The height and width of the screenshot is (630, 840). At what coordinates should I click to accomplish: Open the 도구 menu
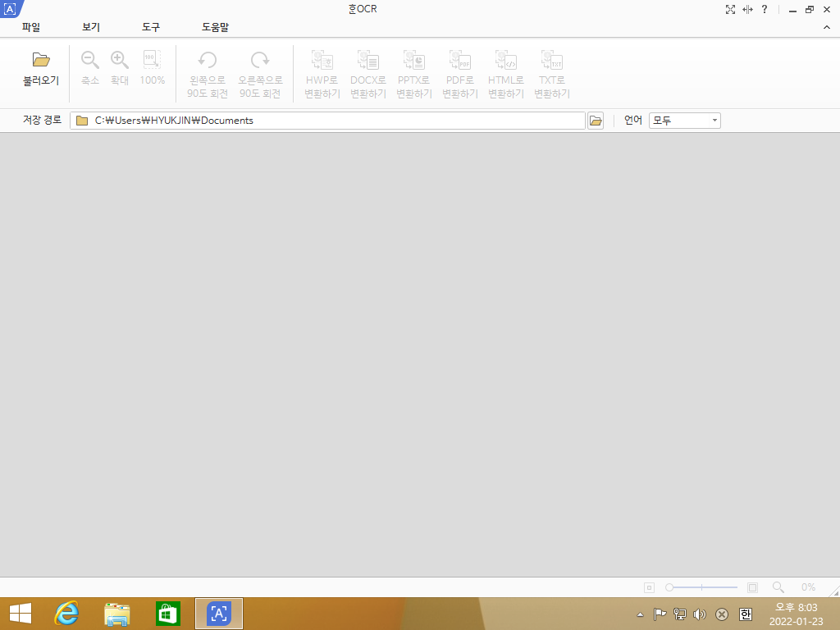tap(151, 27)
